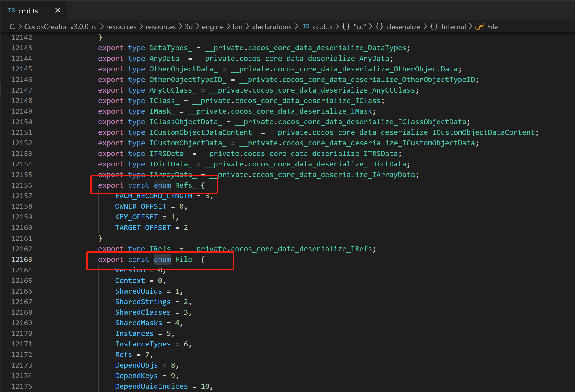Click namespace braces icon before Internal breadcrumb
Viewport: 575px width, 392px height.
point(434,26)
